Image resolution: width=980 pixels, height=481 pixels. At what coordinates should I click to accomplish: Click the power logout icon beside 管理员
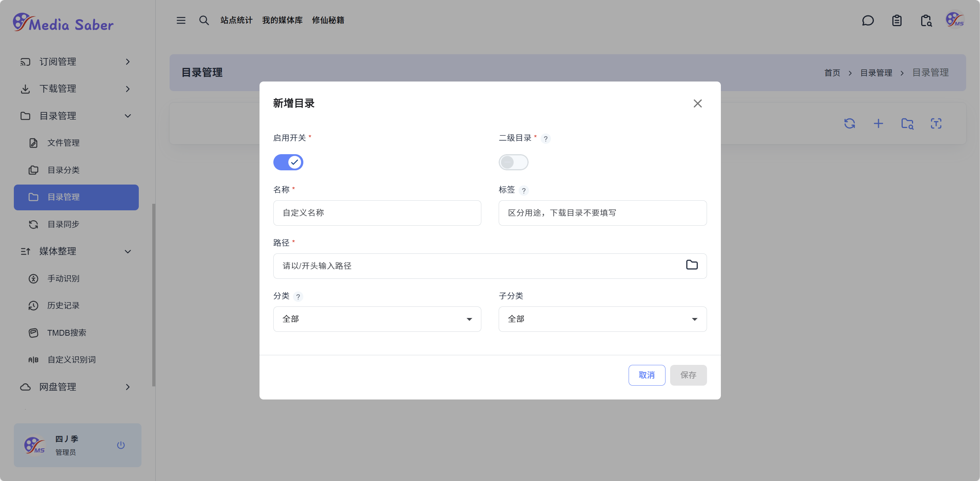click(x=121, y=445)
